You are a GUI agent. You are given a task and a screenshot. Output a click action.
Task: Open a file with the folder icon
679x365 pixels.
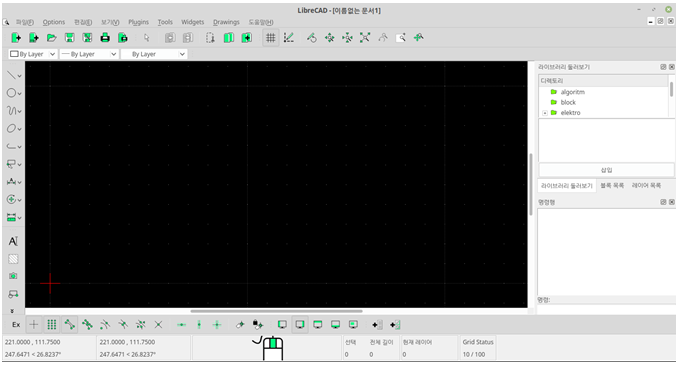point(52,38)
